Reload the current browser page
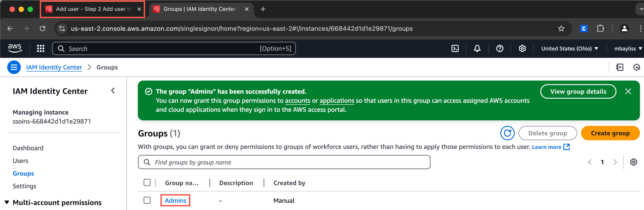The height and width of the screenshot is (210, 644). (42, 29)
